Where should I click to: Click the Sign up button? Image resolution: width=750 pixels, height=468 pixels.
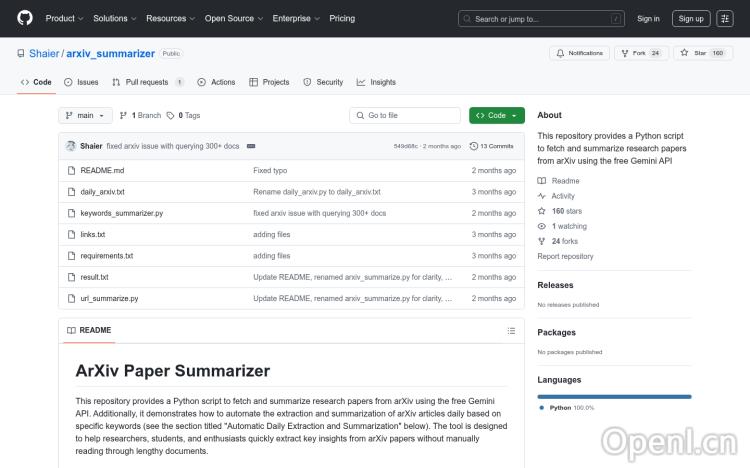click(689, 18)
